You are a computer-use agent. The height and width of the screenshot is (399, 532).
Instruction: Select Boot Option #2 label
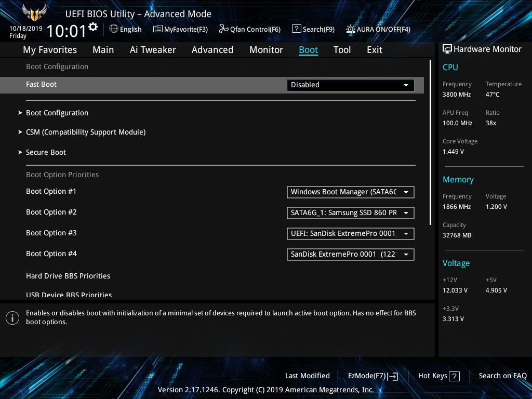51,212
